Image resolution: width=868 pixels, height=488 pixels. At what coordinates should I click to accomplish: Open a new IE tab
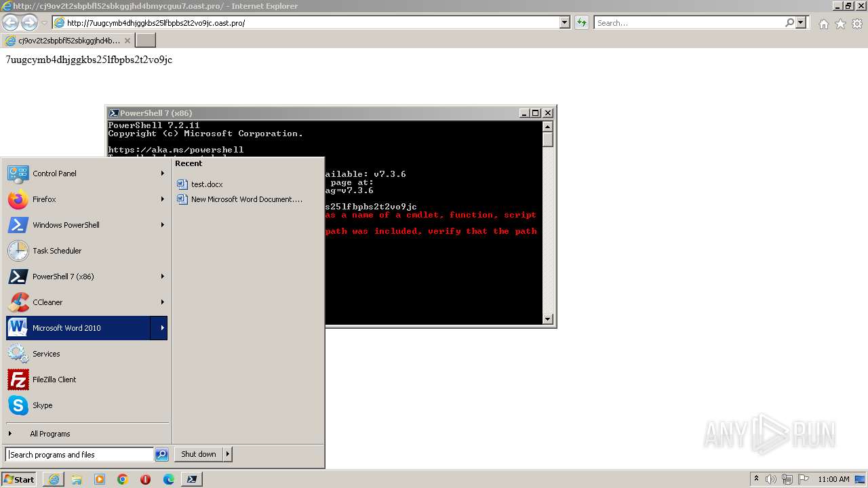pyautogui.click(x=146, y=41)
